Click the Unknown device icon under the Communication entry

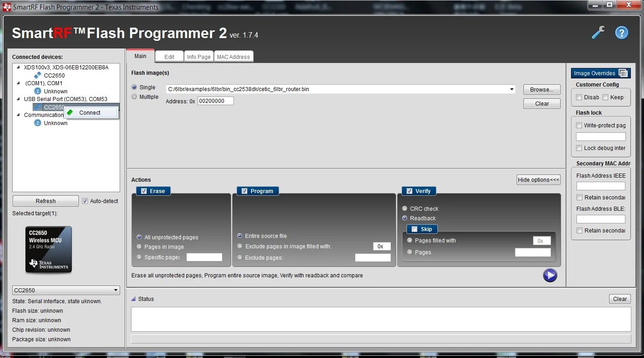[38, 123]
